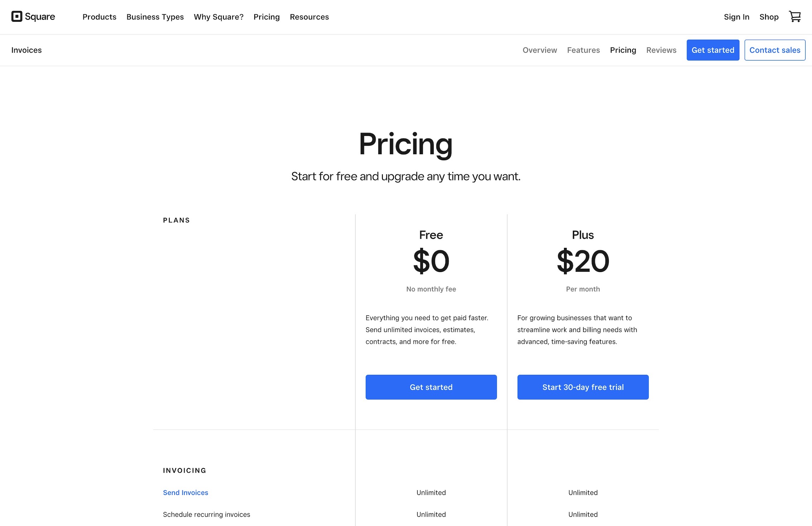Open the Why Square? menu

tap(218, 17)
